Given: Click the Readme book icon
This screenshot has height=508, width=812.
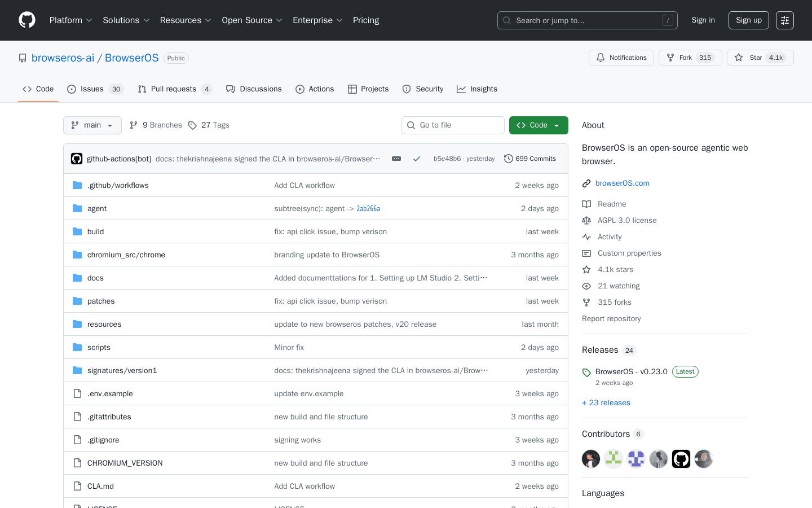Looking at the screenshot, I should (586, 204).
